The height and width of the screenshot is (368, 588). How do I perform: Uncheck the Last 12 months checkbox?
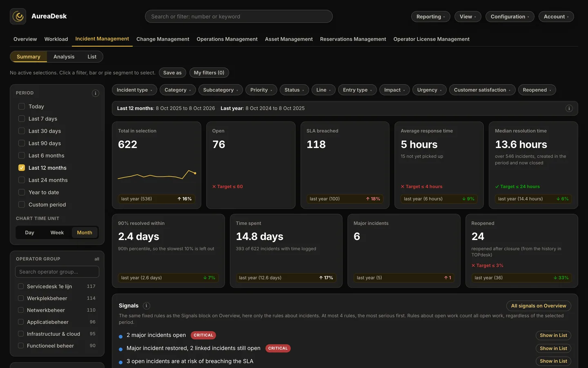coord(22,168)
